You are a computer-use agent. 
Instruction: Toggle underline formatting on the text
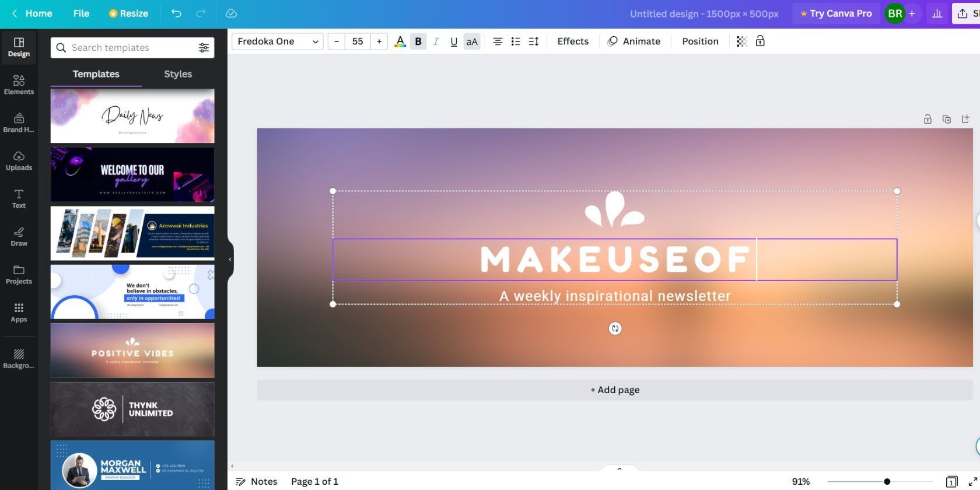click(x=454, y=41)
